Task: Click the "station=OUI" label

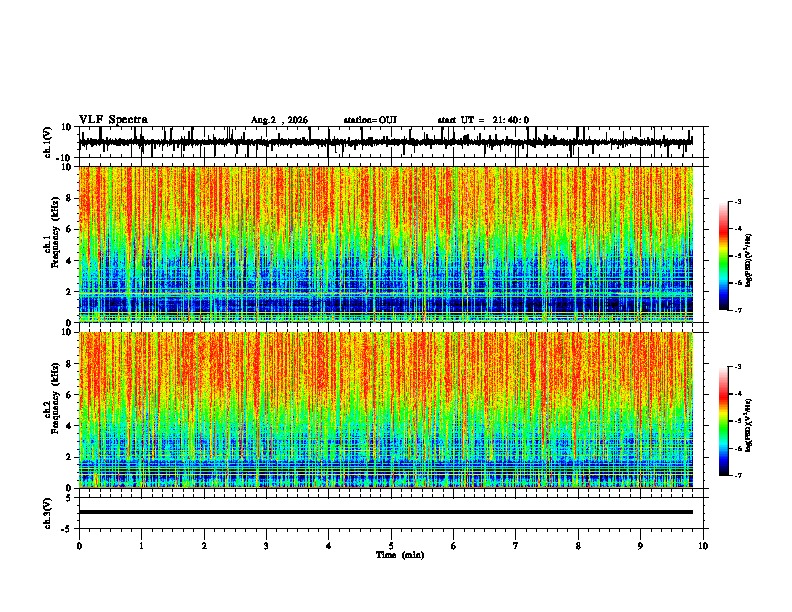Action: tap(370, 120)
